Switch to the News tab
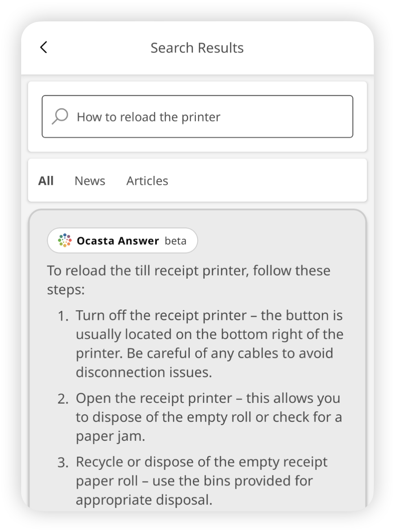The image size is (395, 532). pyautogui.click(x=90, y=180)
